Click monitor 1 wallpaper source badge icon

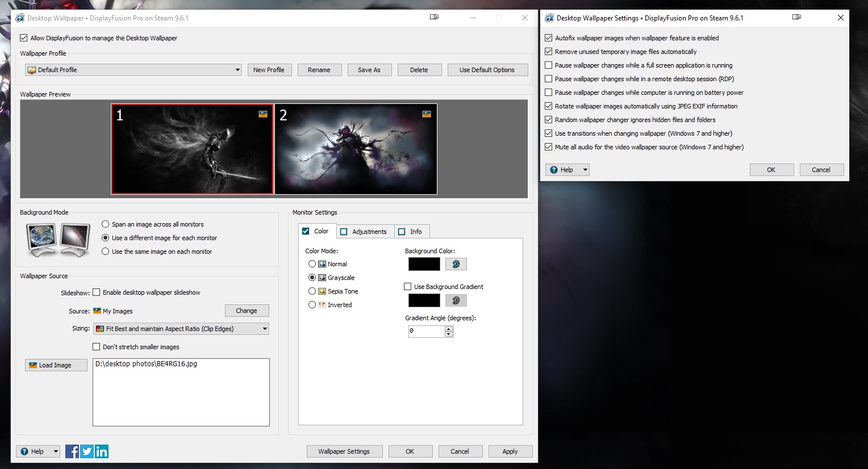click(263, 114)
